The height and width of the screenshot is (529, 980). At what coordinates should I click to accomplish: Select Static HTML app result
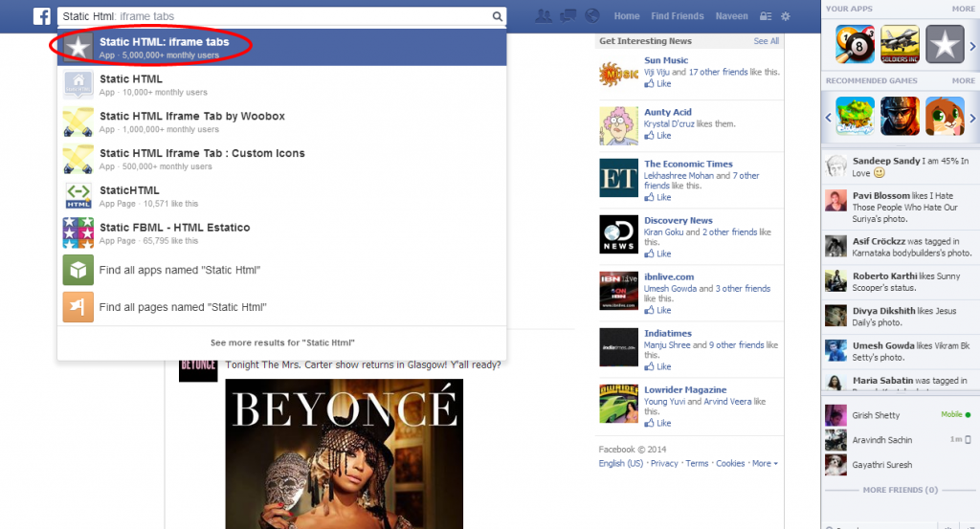(x=282, y=85)
